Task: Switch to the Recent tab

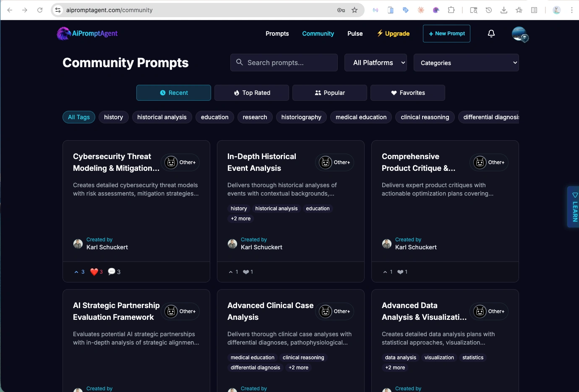Action: 174,93
